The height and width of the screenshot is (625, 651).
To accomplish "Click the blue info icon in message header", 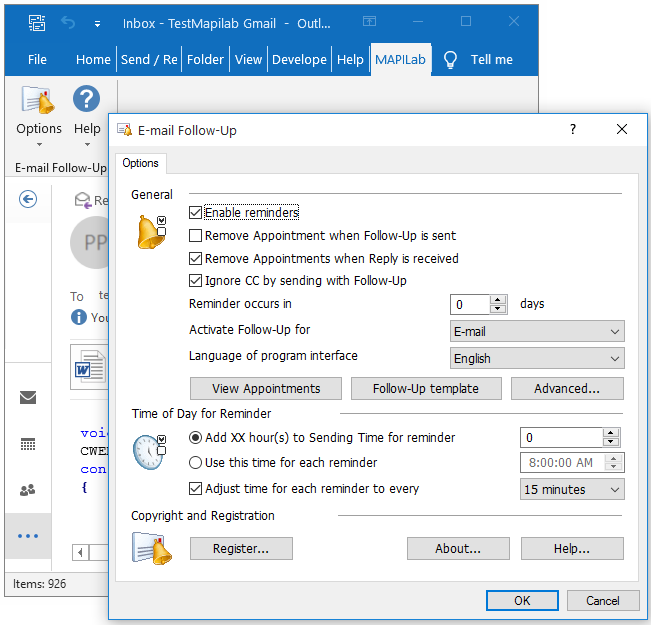I will coord(79,317).
